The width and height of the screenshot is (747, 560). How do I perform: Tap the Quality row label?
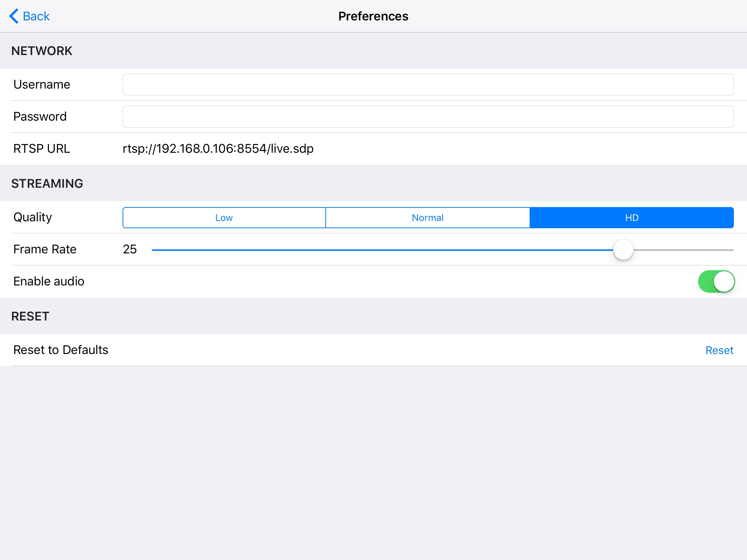click(32, 217)
